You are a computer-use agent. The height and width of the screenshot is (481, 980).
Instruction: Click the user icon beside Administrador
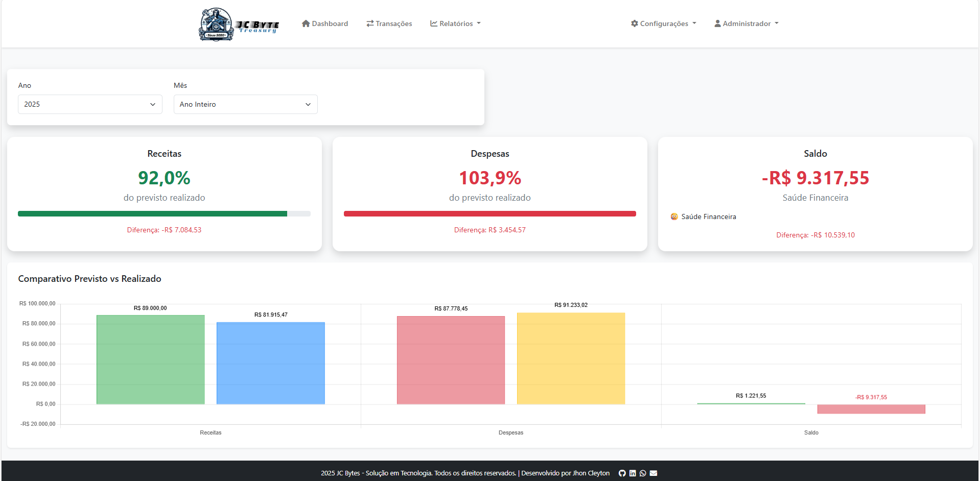click(717, 23)
